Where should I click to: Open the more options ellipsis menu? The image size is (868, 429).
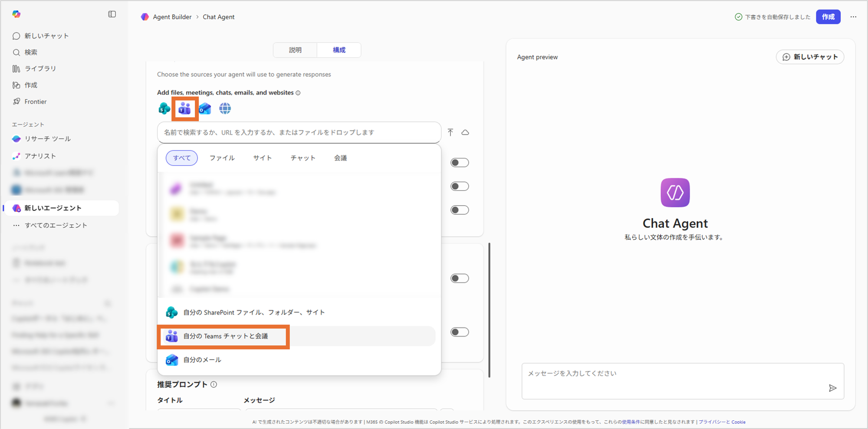(853, 17)
